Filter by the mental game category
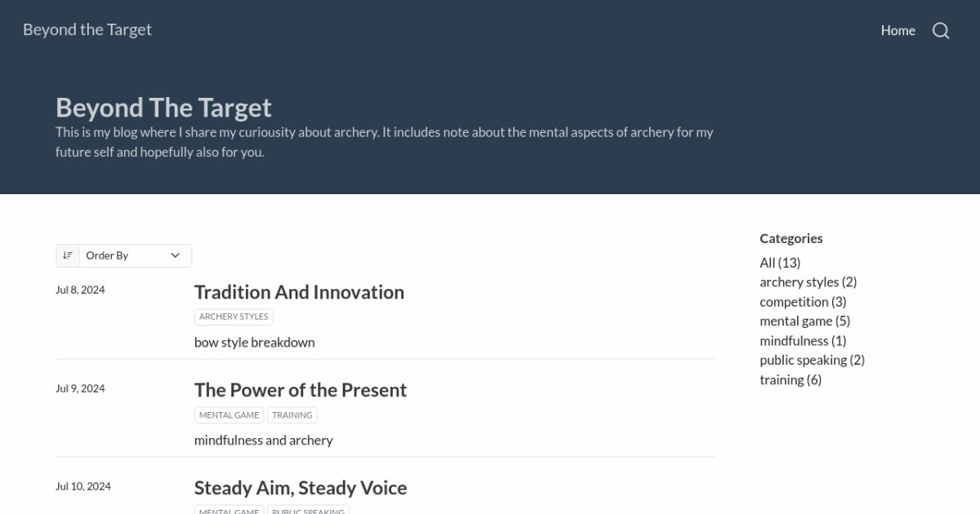The height and width of the screenshot is (514, 980). coord(805,321)
